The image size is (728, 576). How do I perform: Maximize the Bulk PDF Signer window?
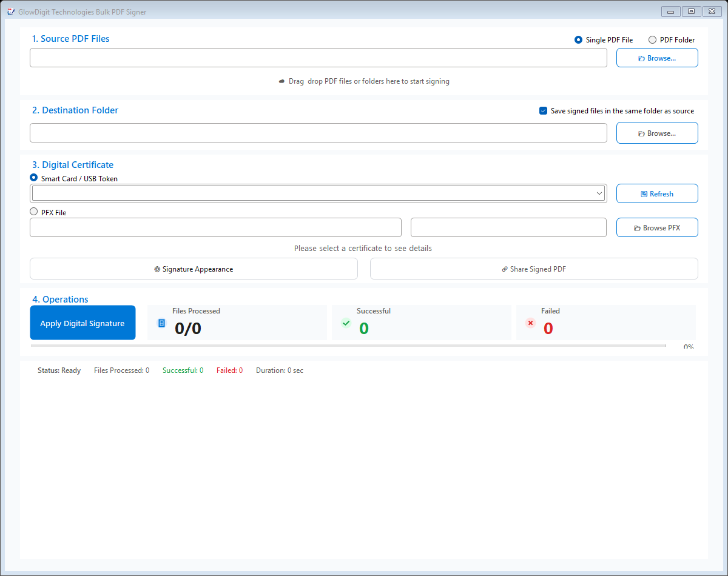tap(691, 12)
